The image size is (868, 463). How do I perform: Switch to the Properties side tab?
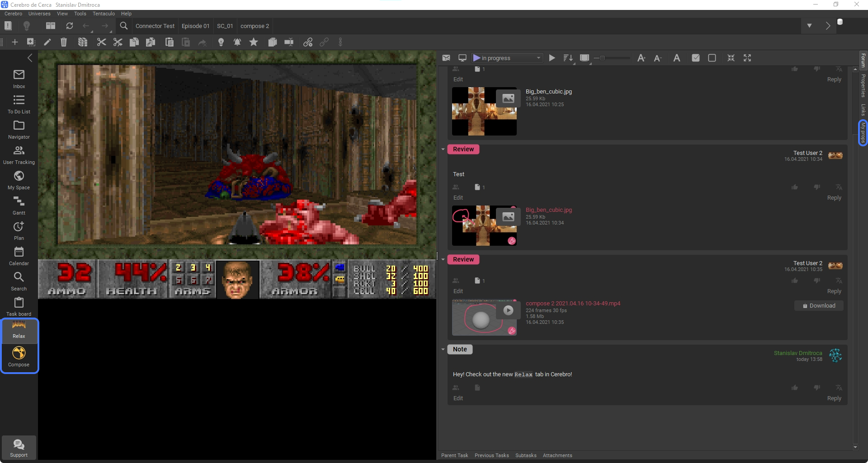pos(863,86)
